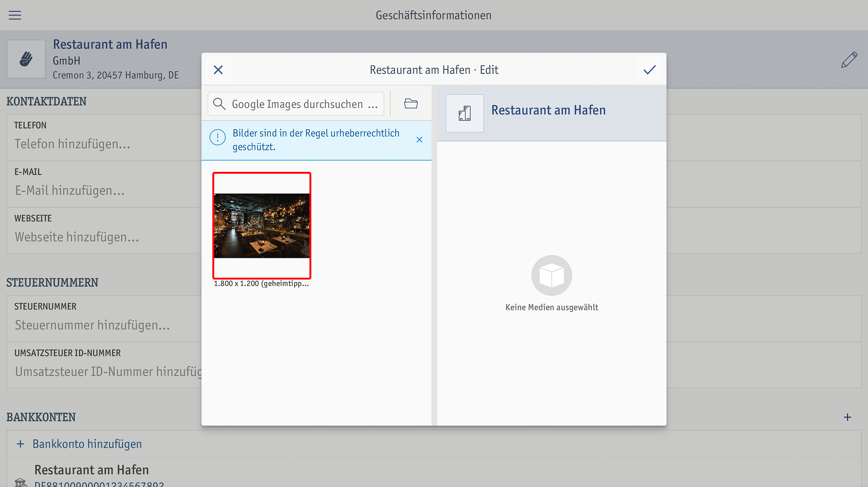This screenshot has height=487, width=868.
Task: Click the plus icon before Bankkonto hinzufügen
Action: tap(21, 444)
